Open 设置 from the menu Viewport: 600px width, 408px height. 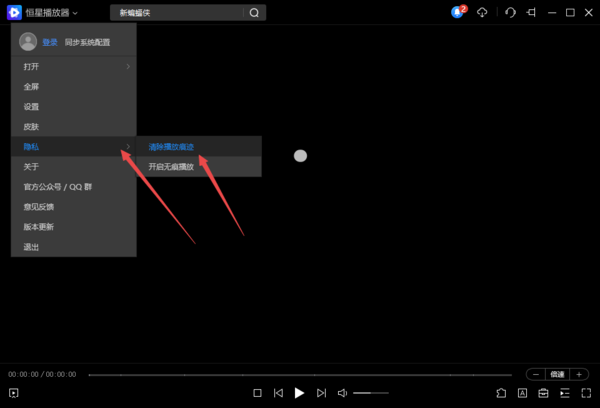(74, 106)
